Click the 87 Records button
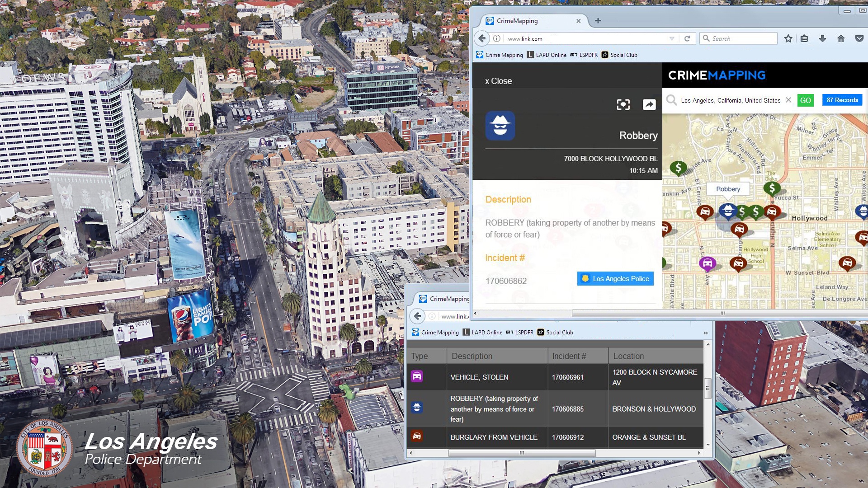 [842, 100]
